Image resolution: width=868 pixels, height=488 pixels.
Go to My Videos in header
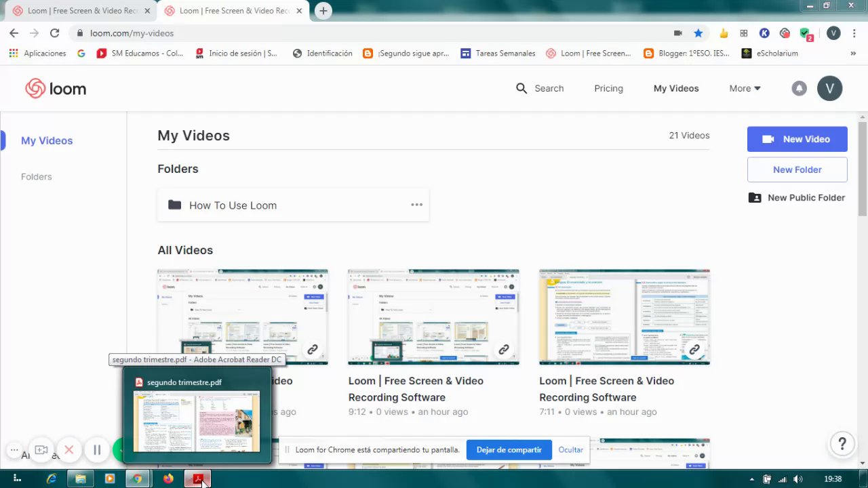676,88
